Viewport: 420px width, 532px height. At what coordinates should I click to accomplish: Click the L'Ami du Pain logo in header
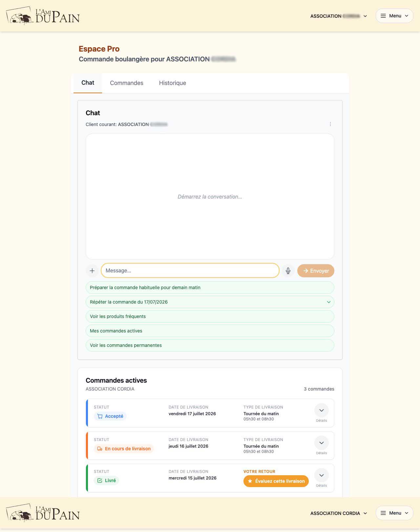tap(43, 16)
